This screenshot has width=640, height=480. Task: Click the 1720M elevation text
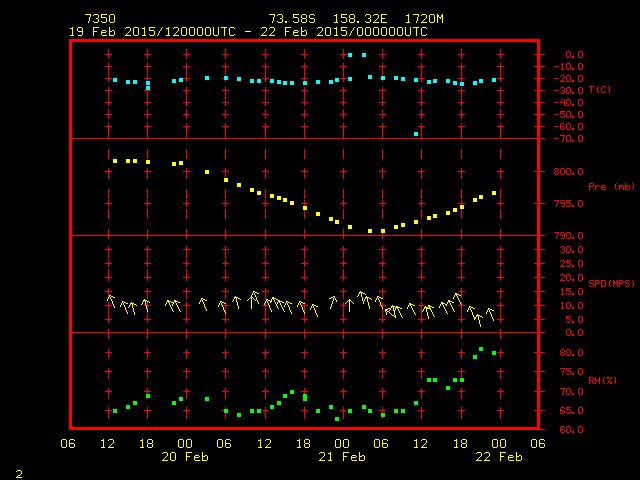425,19
